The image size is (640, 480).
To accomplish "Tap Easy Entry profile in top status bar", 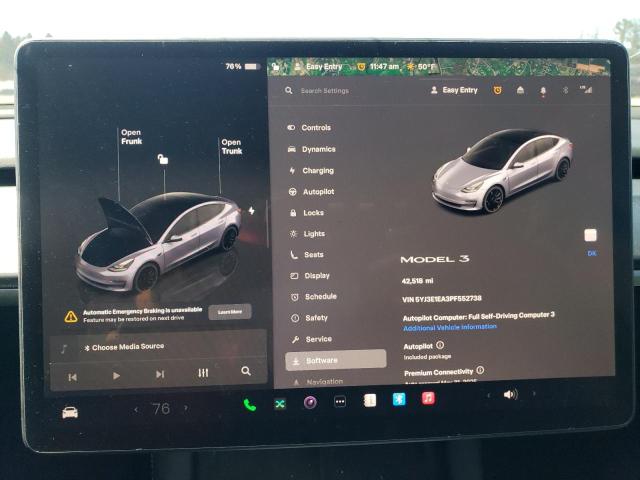I will 318,67.
